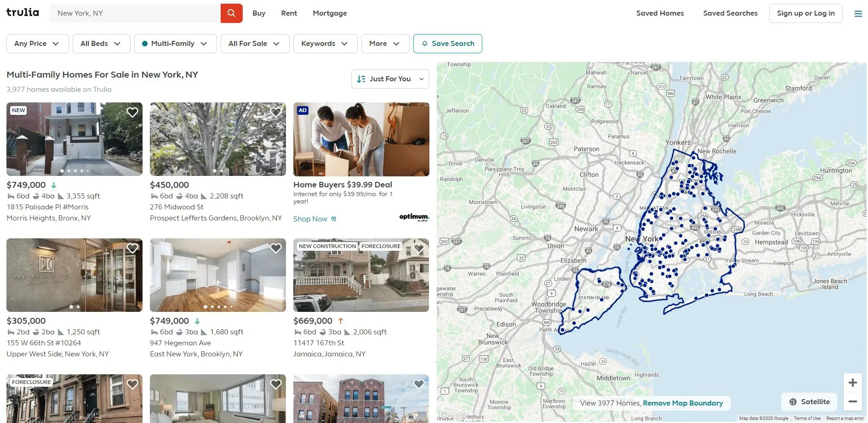Click Sign up or Log in

point(805,13)
